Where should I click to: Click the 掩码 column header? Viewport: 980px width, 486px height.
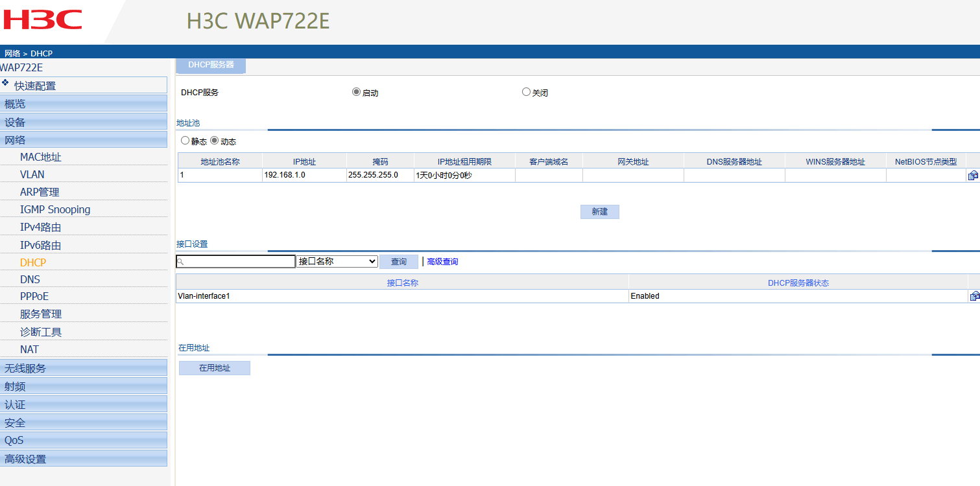pos(380,161)
